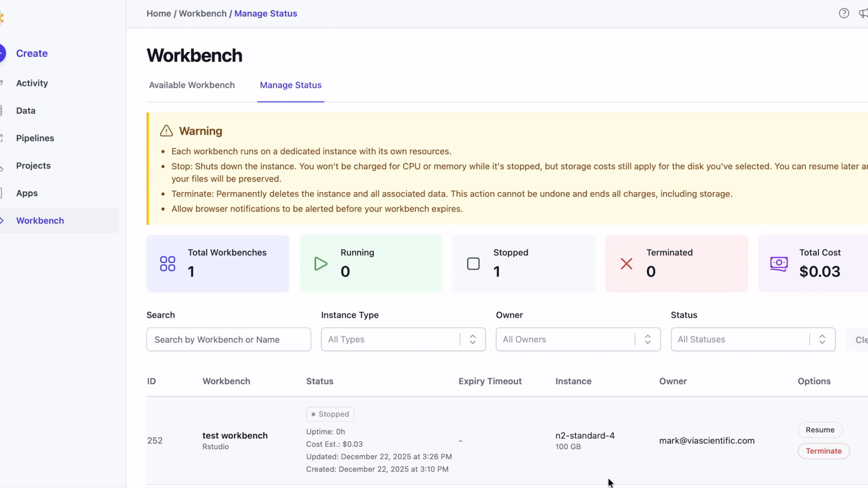
Task: Open the Owner All Owners dropdown
Action: click(578, 339)
